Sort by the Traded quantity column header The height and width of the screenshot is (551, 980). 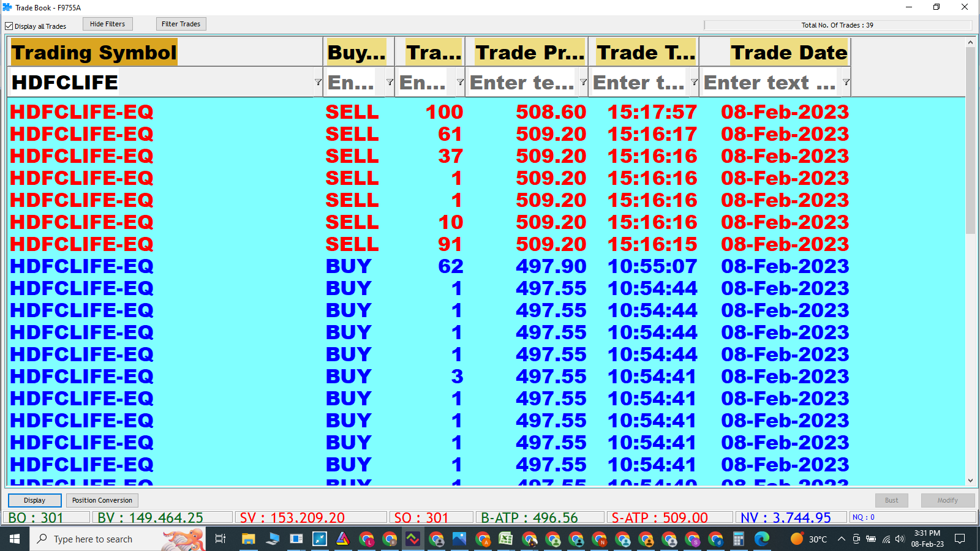click(430, 52)
